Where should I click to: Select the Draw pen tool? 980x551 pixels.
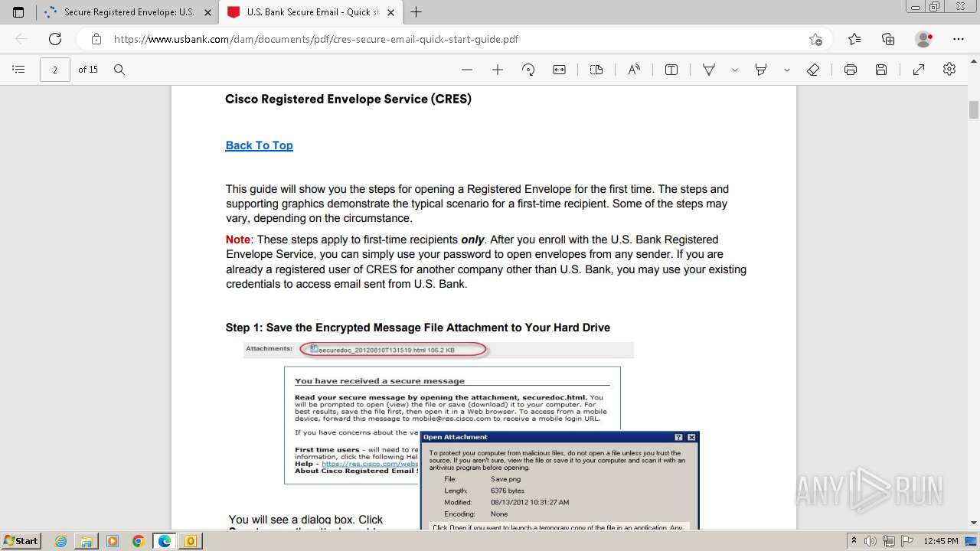tap(709, 70)
